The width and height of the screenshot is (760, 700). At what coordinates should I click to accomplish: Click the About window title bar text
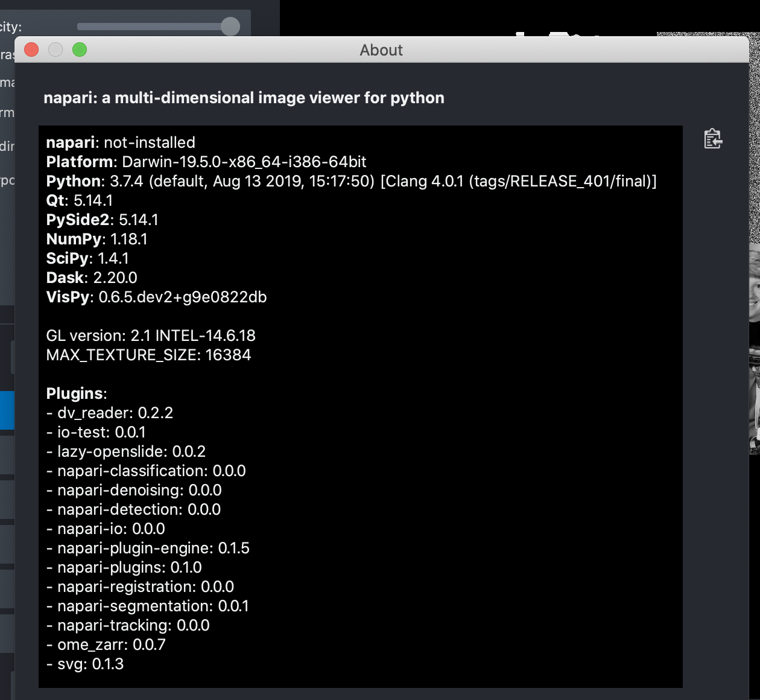[381, 50]
